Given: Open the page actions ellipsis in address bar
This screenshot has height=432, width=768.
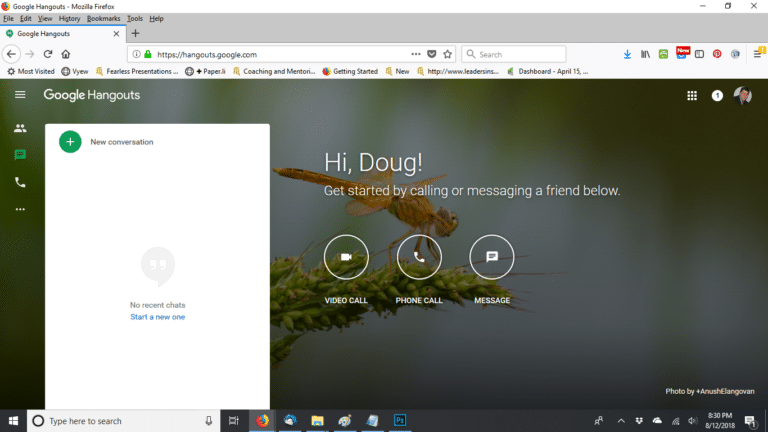Looking at the screenshot, I should (x=416, y=54).
